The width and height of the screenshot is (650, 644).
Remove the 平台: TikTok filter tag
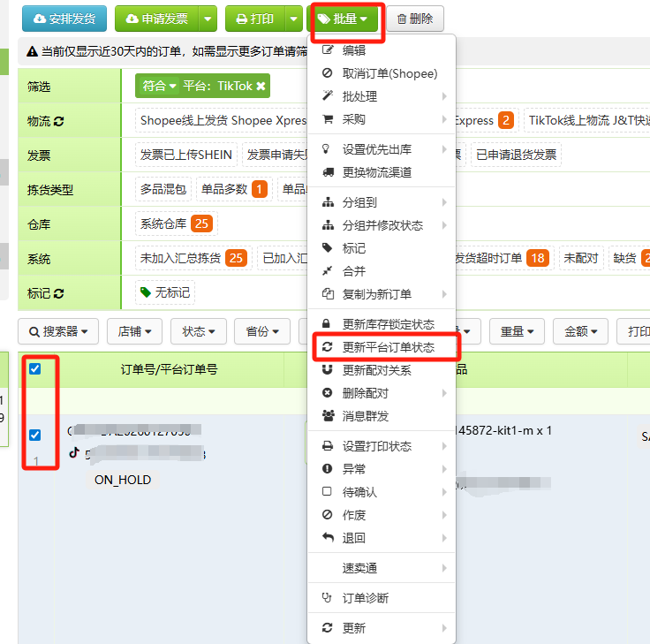[x=261, y=86]
